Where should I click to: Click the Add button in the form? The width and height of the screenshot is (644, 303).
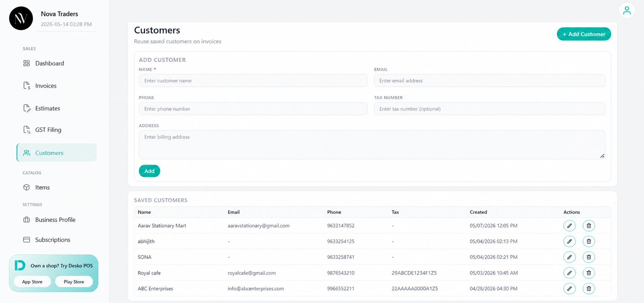click(149, 171)
